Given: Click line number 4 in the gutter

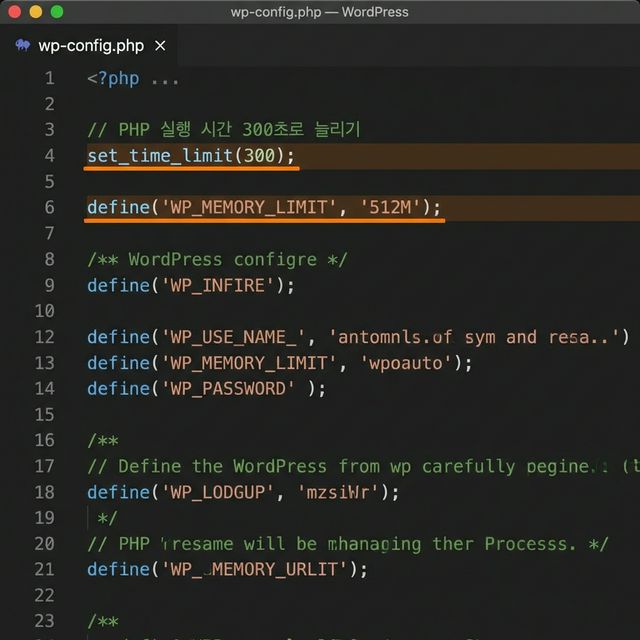Looking at the screenshot, I should pos(49,156).
